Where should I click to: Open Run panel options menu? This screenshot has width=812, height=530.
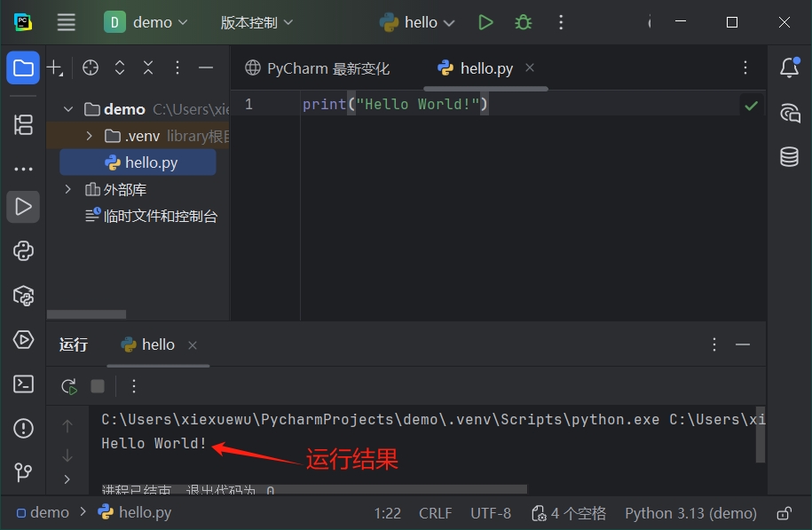click(x=714, y=344)
